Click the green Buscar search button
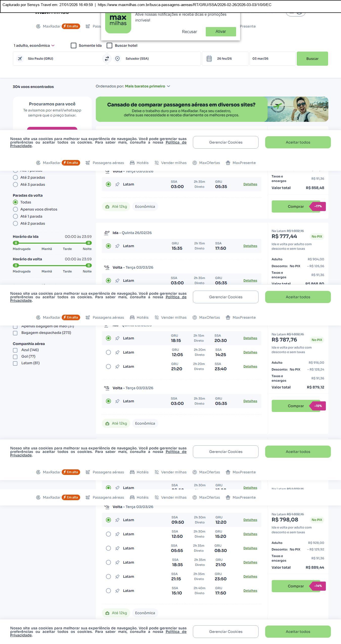Screen dimensions: 341x644 (312, 59)
